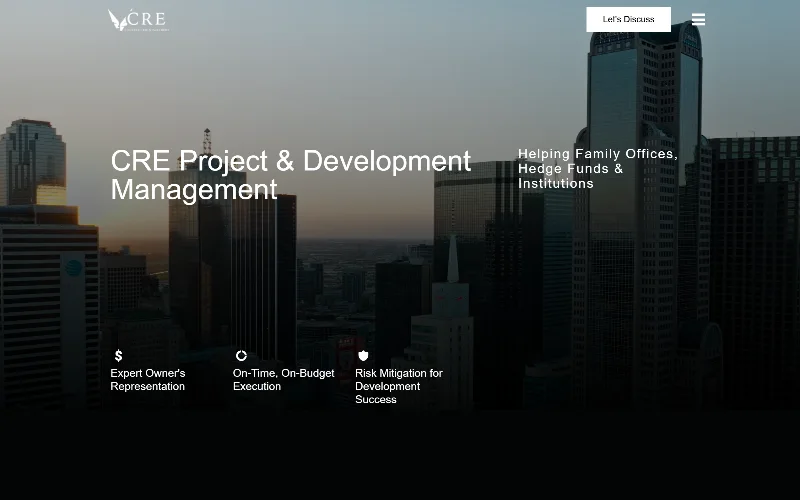Select "Expert Owner's Representation" text
This screenshot has width=800, height=500.
[x=148, y=380]
